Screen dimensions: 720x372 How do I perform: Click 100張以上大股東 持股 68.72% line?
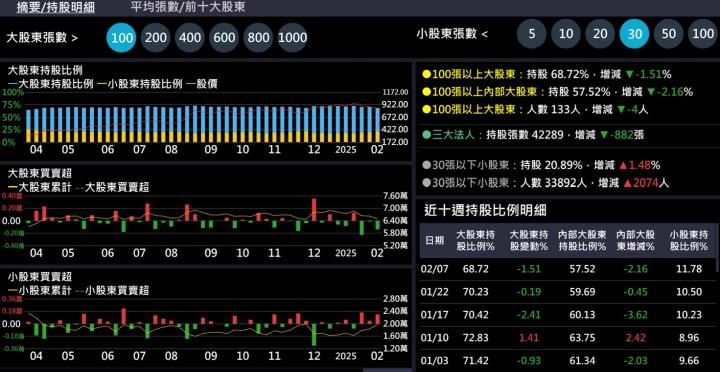[x=547, y=74]
